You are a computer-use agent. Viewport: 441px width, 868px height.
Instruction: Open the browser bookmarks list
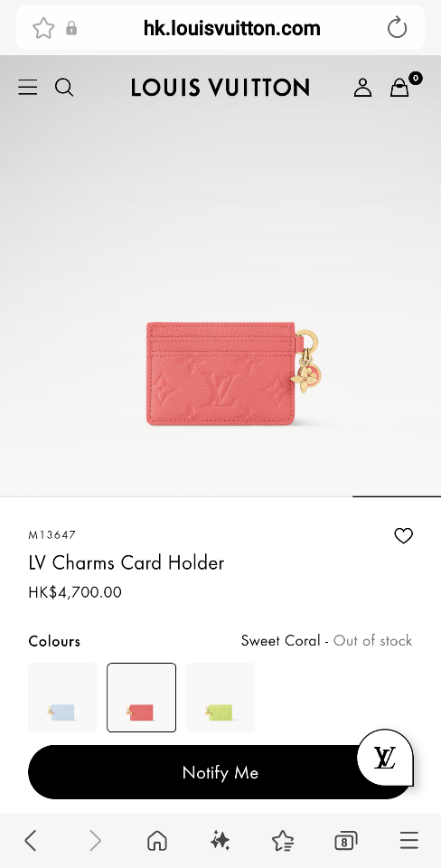tap(283, 841)
